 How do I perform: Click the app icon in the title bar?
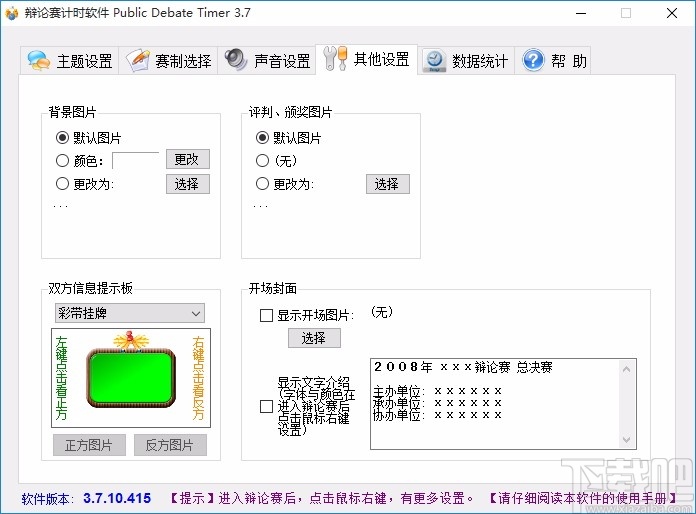coord(12,13)
